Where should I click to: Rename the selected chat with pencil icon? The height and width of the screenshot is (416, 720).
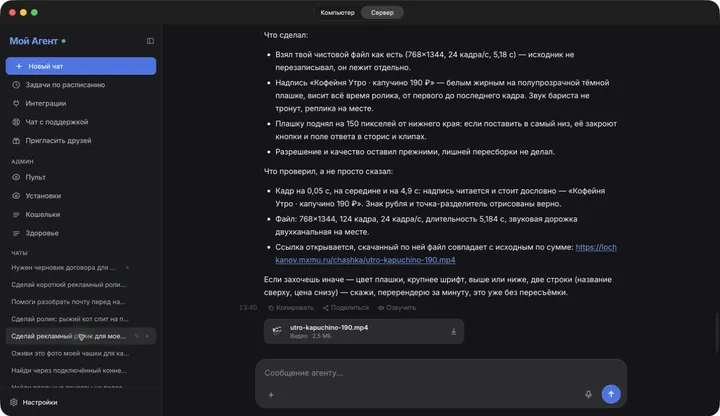pos(136,336)
